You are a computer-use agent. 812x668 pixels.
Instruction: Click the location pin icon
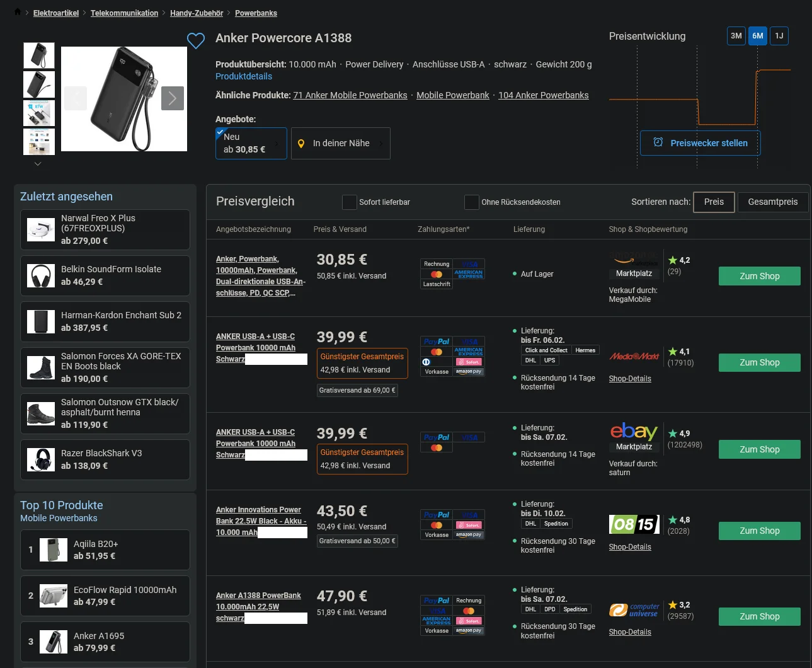pos(301,144)
